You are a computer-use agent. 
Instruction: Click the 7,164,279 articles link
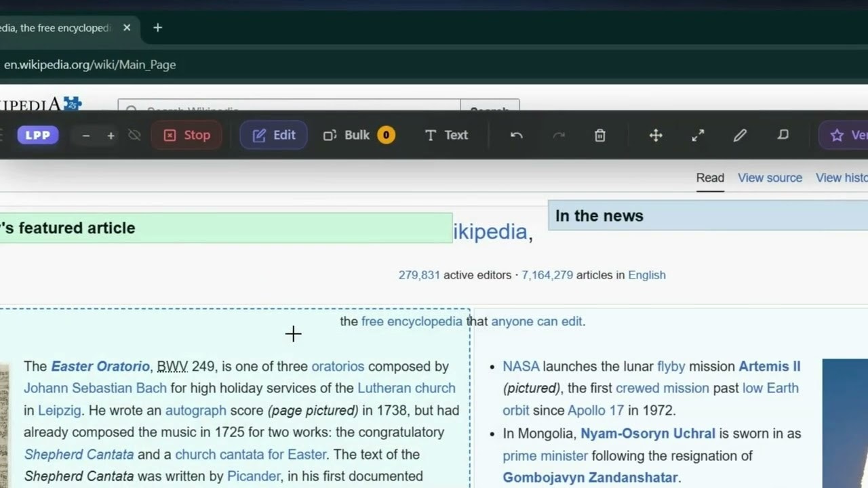(547, 275)
